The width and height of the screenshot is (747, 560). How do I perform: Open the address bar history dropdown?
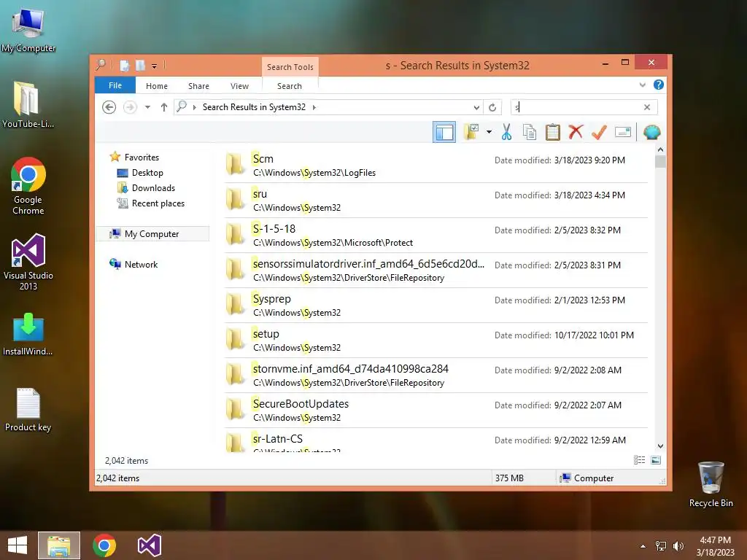click(476, 108)
